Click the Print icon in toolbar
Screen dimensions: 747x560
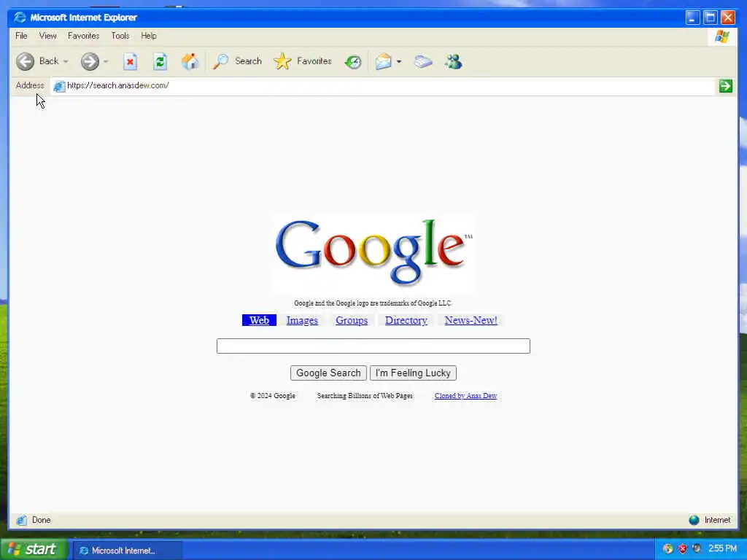pyautogui.click(x=422, y=61)
